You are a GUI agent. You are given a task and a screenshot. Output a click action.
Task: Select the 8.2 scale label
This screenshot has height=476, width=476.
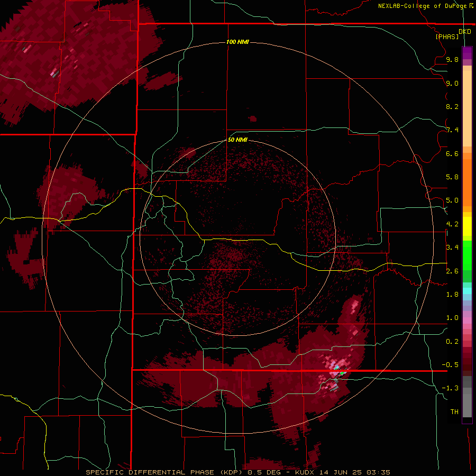point(452,106)
